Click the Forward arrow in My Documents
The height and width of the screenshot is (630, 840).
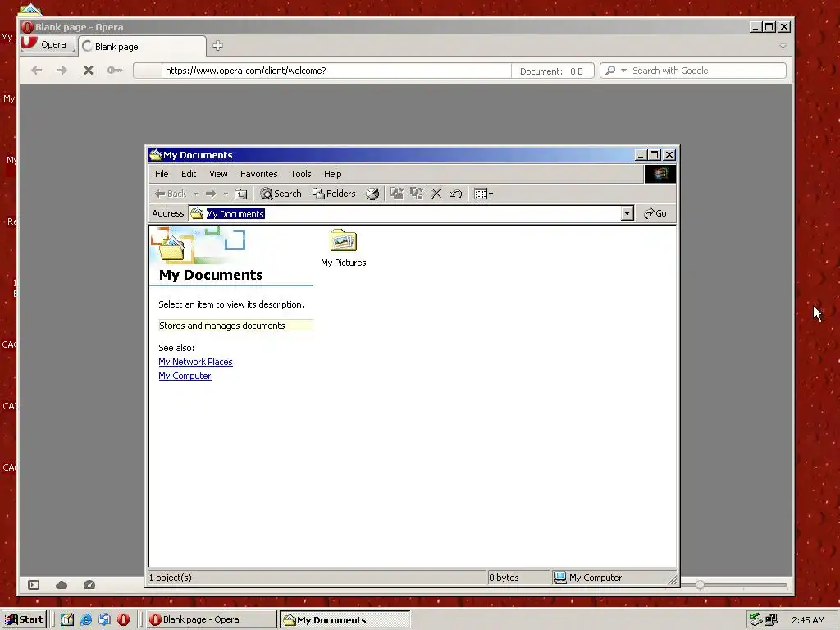pyautogui.click(x=211, y=194)
